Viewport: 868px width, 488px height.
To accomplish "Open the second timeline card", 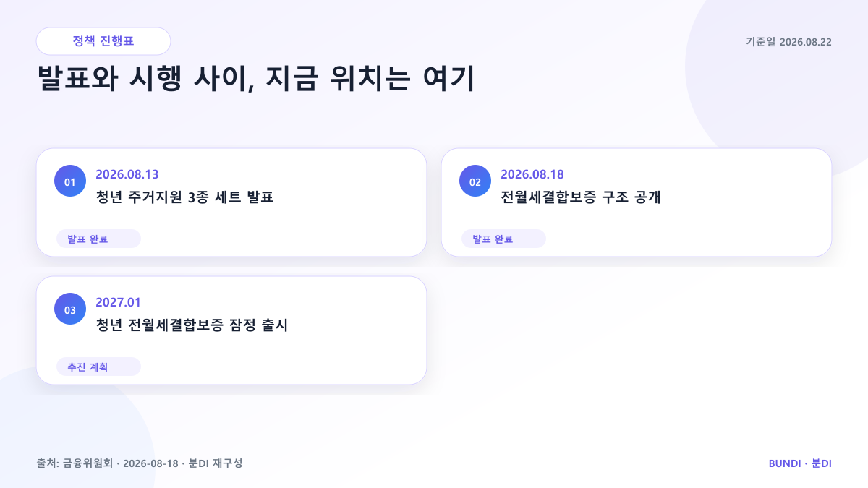I will click(x=637, y=202).
